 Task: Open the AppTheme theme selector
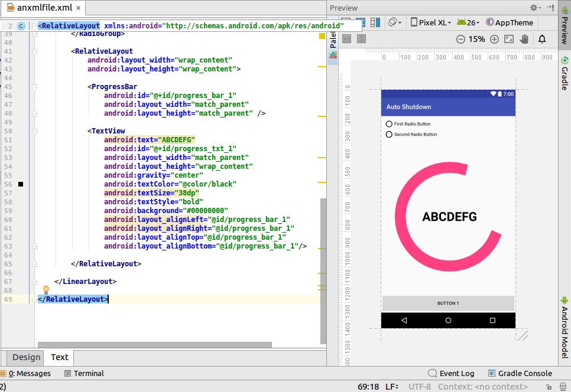[510, 22]
